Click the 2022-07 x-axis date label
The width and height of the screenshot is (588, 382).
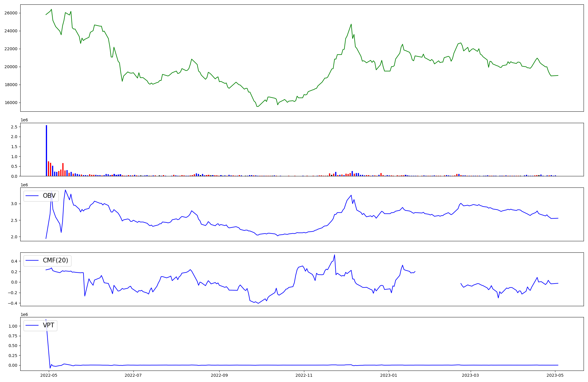coord(133,375)
